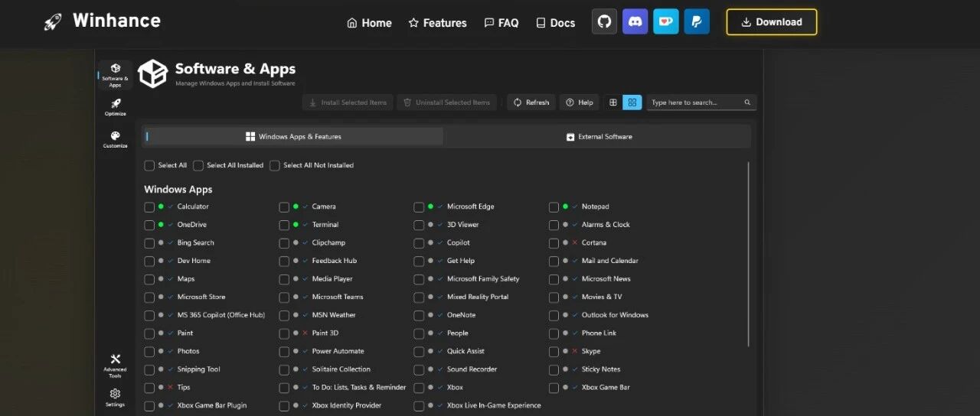
Task: Select the Customize sidebar icon
Action: click(115, 139)
